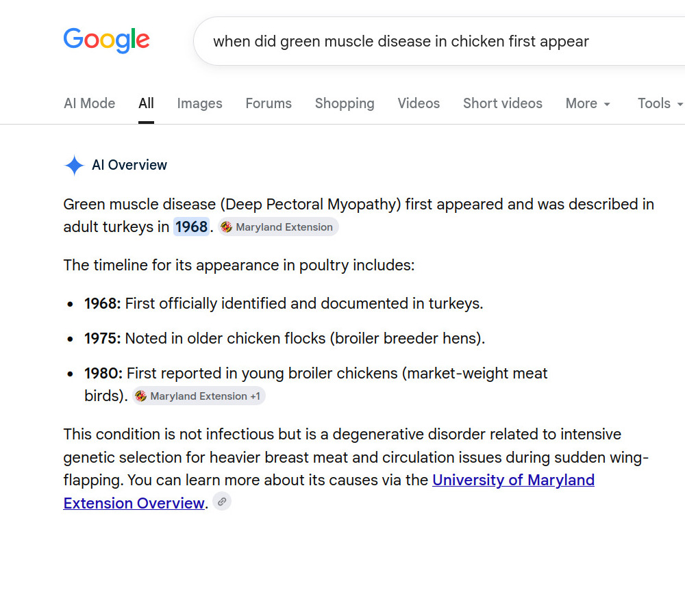Click the Maryland Extension +1 source chip
Viewport: 685px width, 616px height.
click(199, 396)
